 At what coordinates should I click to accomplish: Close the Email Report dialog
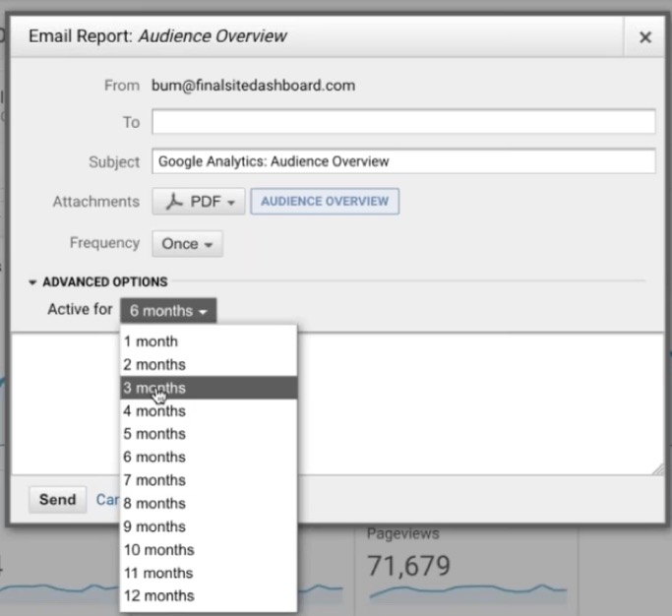tap(644, 36)
